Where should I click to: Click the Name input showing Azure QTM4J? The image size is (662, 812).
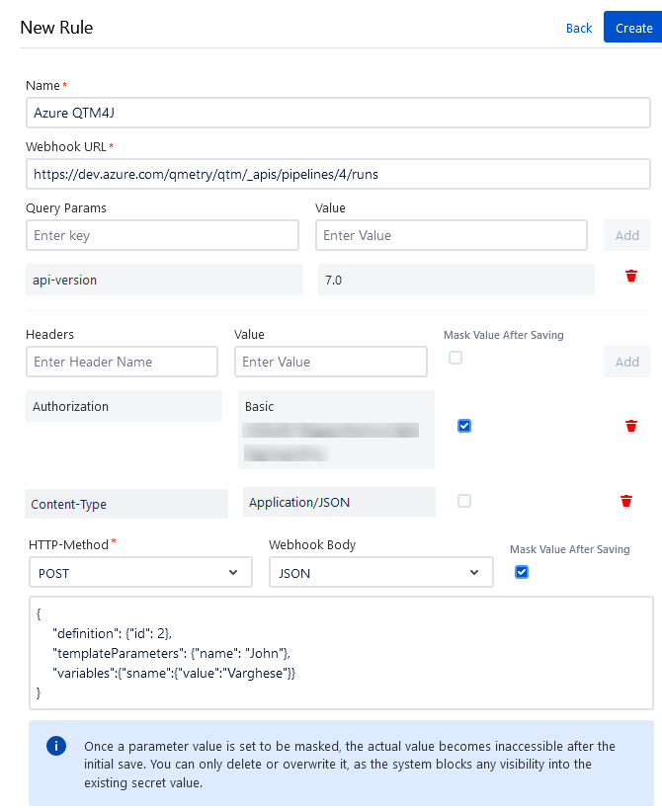pos(336,113)
